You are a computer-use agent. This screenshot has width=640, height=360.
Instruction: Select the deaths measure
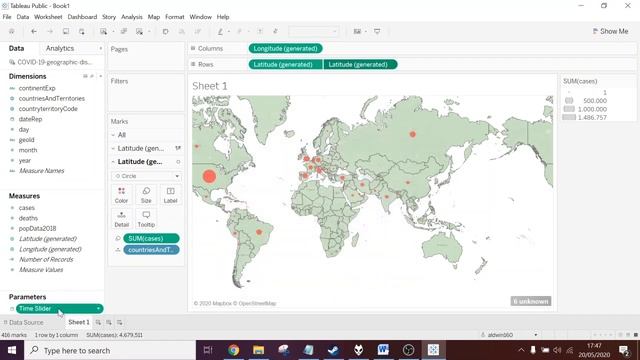click(x=28, y=218)
